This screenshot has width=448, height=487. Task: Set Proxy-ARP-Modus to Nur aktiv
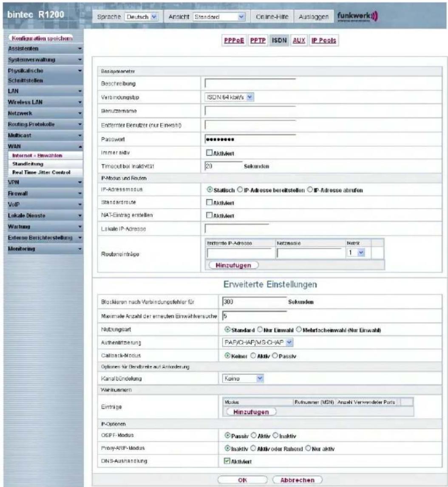[x=308, y=448]
